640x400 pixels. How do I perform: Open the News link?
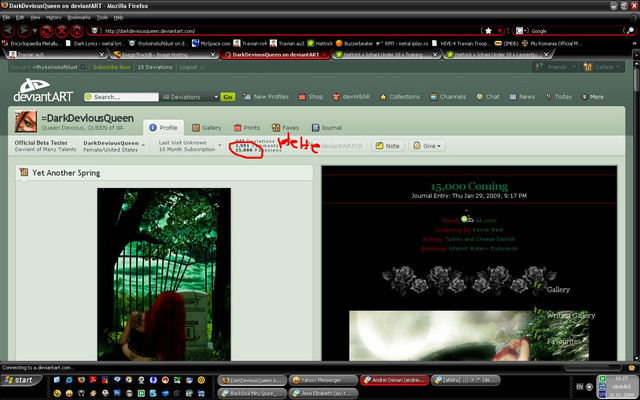coord(522,97)
